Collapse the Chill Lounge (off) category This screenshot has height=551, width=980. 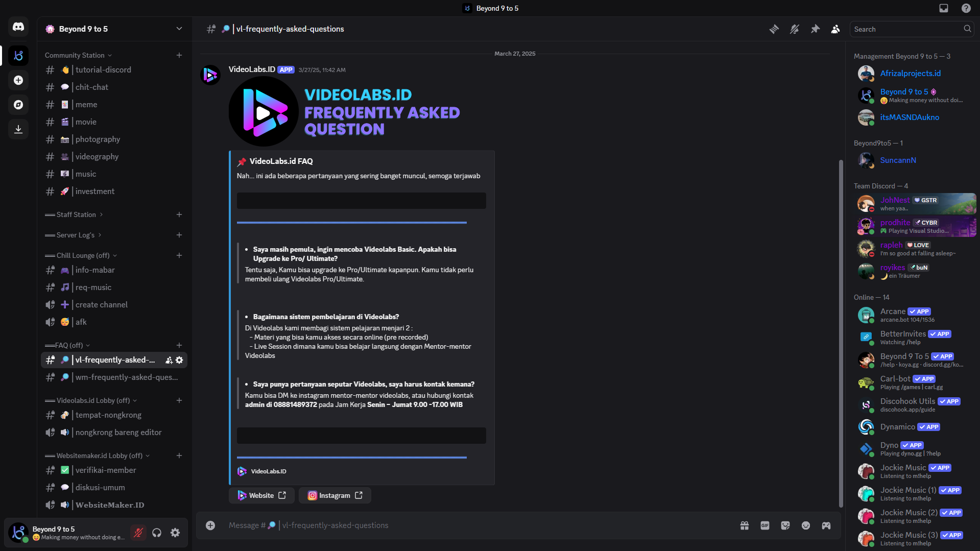coord(81,255)
